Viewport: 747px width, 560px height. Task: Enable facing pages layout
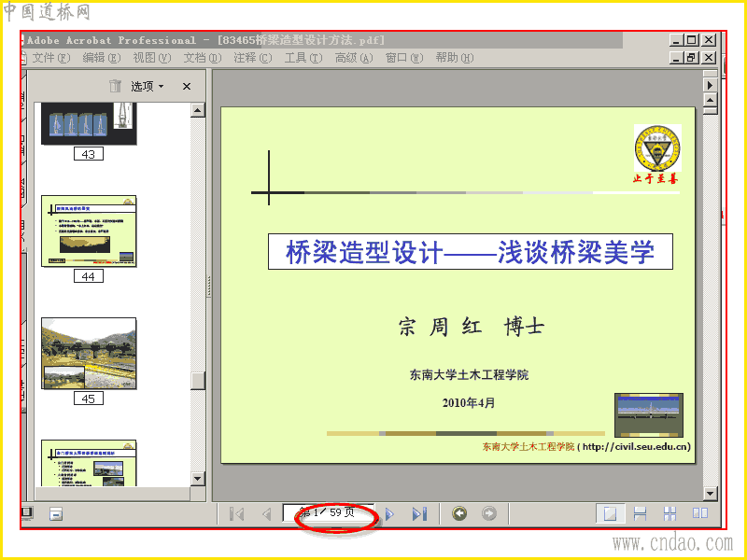699,513
